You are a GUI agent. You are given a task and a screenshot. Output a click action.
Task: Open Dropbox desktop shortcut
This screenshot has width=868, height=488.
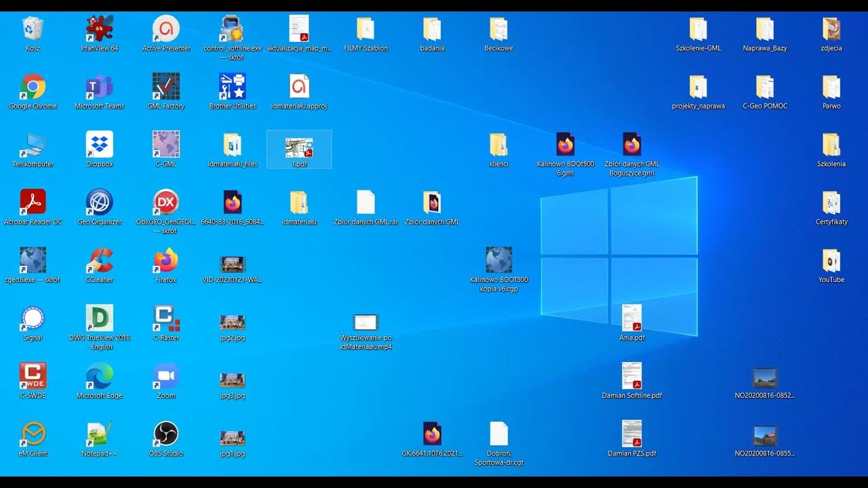(x=100, y=145)
